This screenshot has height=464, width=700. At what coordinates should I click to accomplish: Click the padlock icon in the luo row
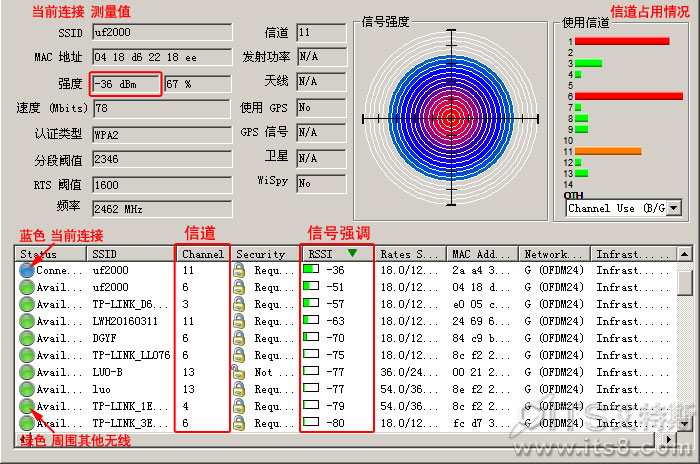[x=239, y=389]
